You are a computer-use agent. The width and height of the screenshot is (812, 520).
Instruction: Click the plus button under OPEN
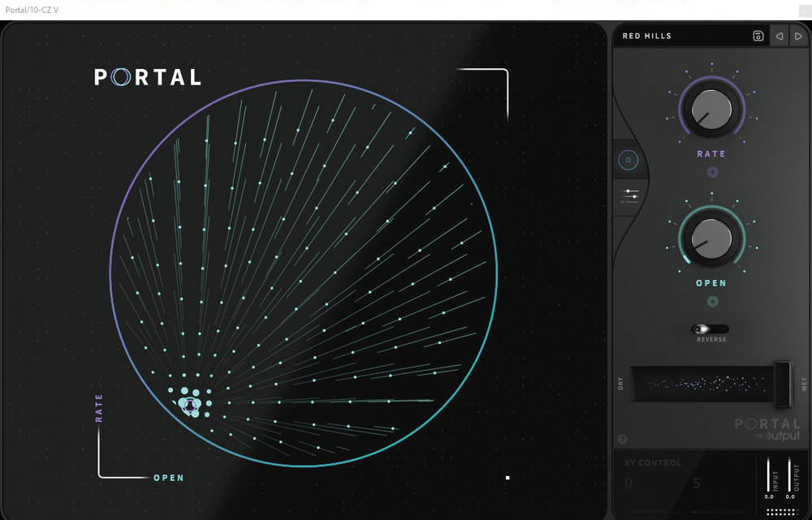click(x=712, y=302)
